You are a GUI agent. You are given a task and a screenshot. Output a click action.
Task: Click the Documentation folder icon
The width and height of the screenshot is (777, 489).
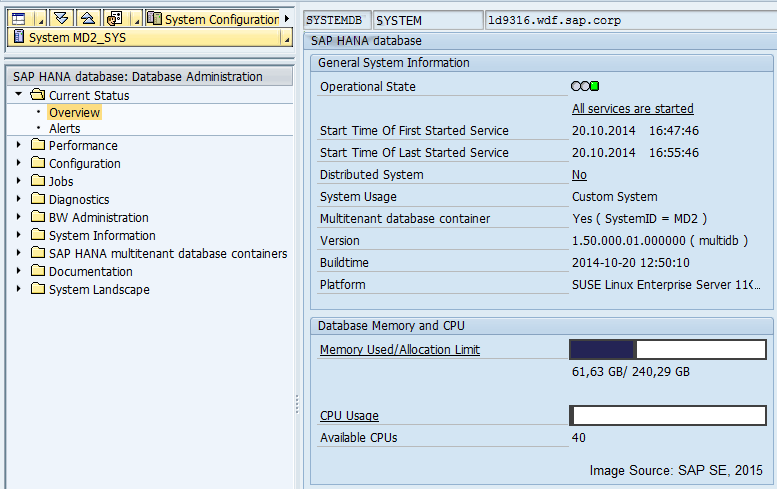tap(38, 272)
